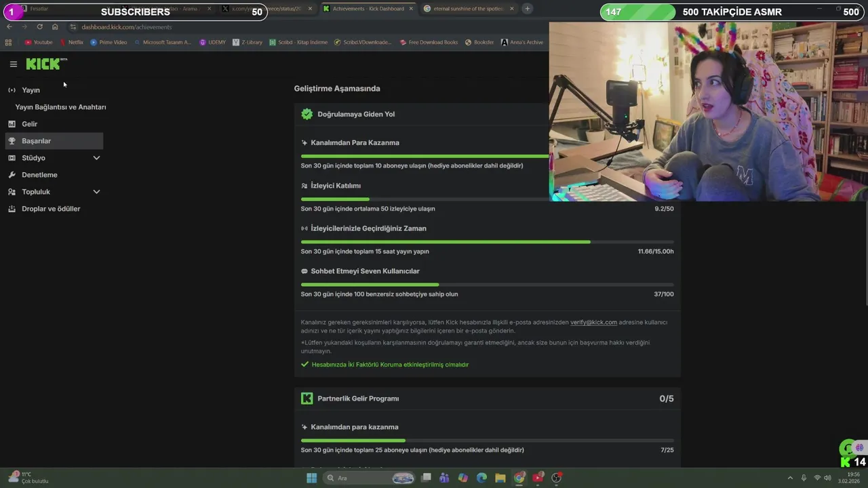This screenshot has width=868, height=488.
Task: Open the Booksfer bookmark
Action: coord(479,42)
